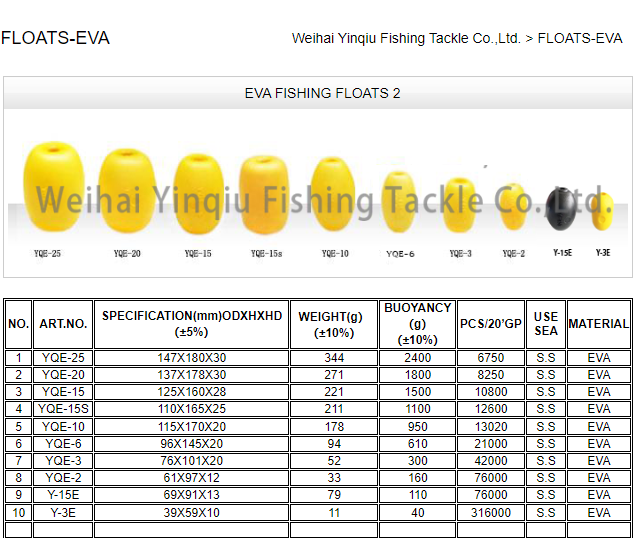Click the S.S cell in the YQE-25 row

click(546, 358)
